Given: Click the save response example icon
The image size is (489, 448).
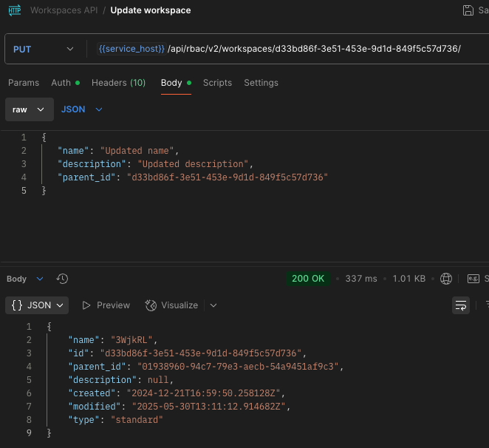Looking at the screenshot, I should [473, 279].
